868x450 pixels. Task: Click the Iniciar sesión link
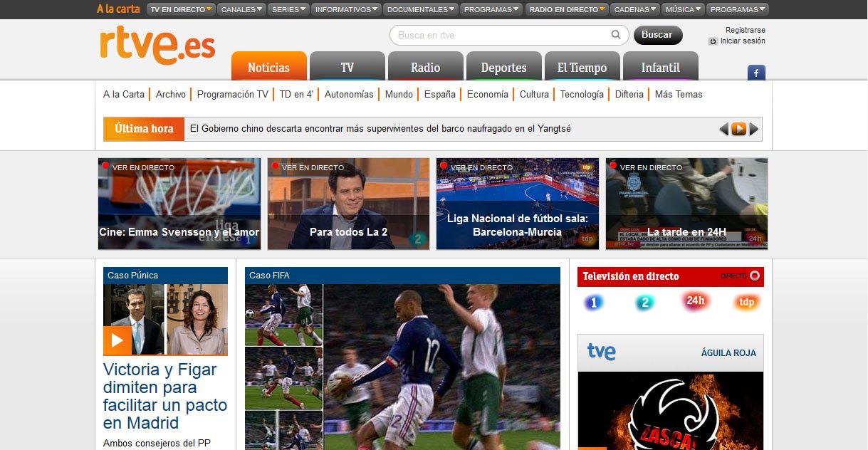pos(743,41)
